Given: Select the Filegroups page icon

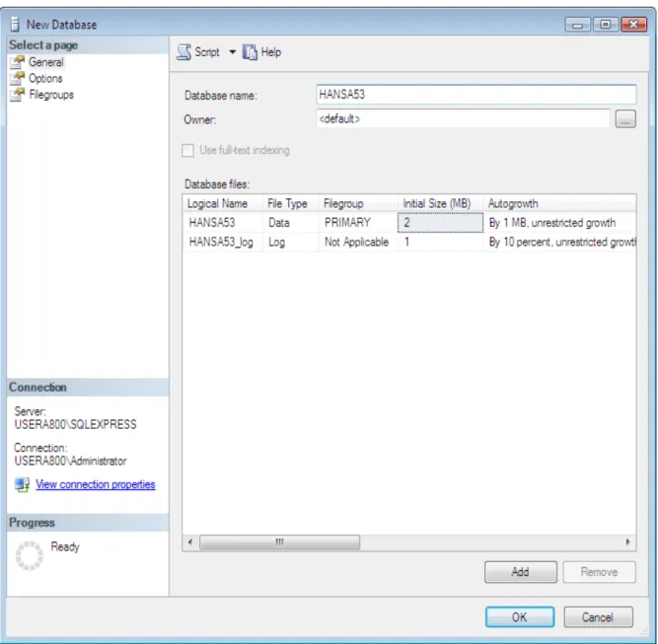Looking at the screenshot, I should 18,95.
